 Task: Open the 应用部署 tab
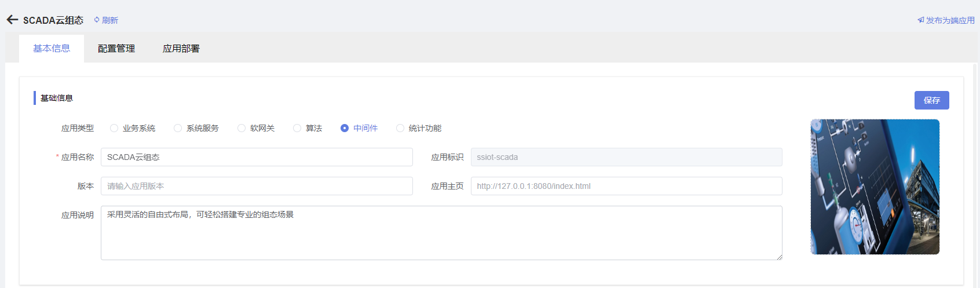tap(181, 49)
